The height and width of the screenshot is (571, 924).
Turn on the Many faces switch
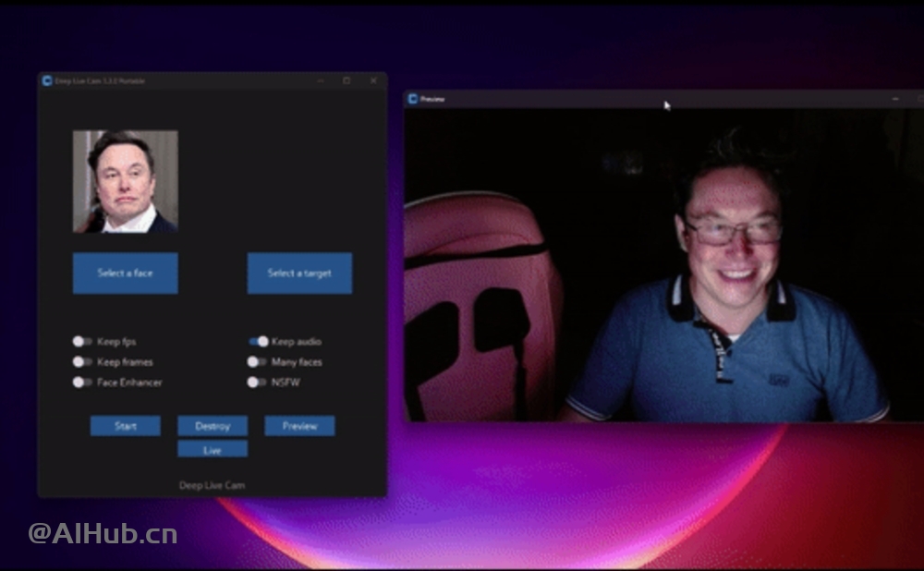257,362
